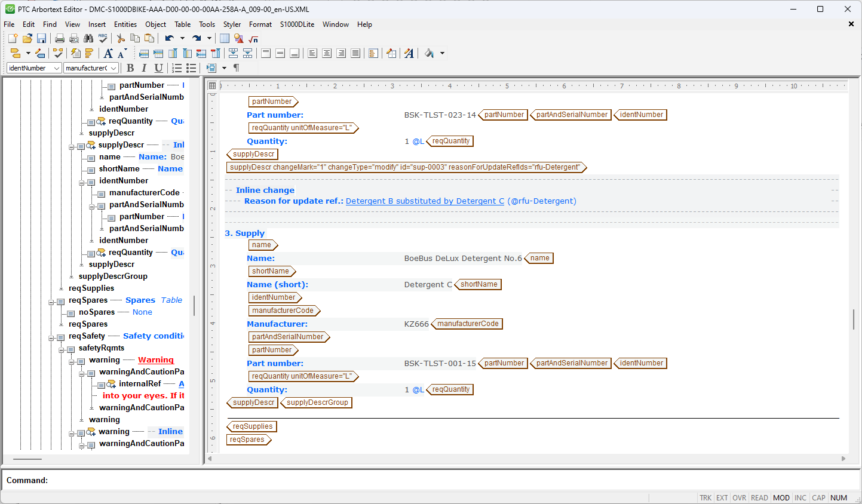Insert graphic icon
The height and width of the screenshot is (504, 862).
point(239,38)
